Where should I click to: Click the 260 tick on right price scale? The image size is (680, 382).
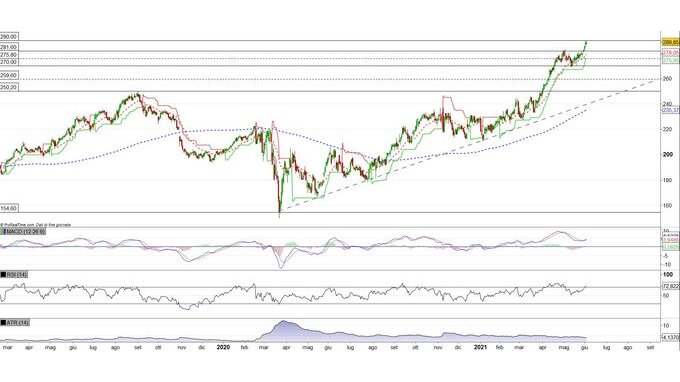[x=667, y=78]
